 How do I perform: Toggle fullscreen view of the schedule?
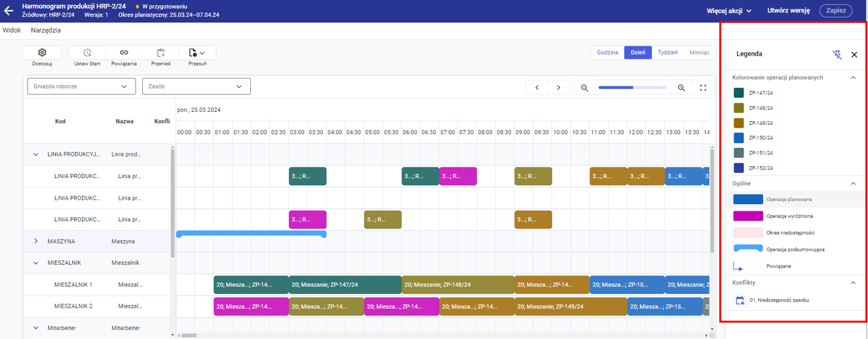point(703,88)
